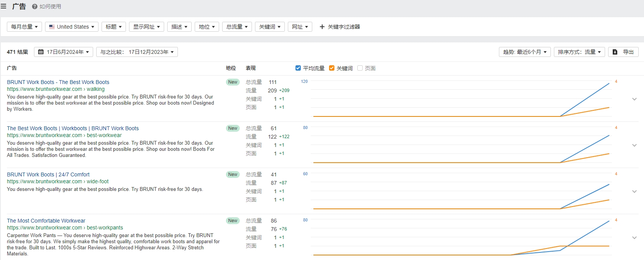This screenshot has width=644, height=260.
Task: Open the hamburger menu icon
Action: click(x=3, y=6)
